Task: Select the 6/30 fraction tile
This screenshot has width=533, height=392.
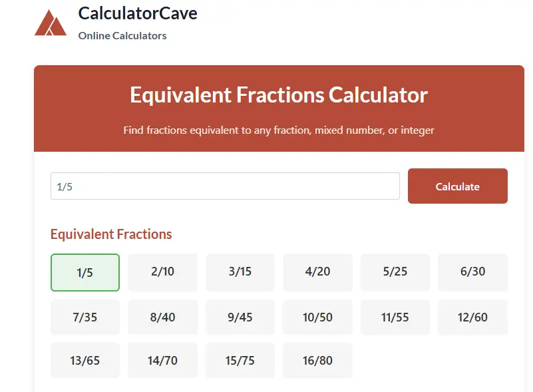Action: 472,272
